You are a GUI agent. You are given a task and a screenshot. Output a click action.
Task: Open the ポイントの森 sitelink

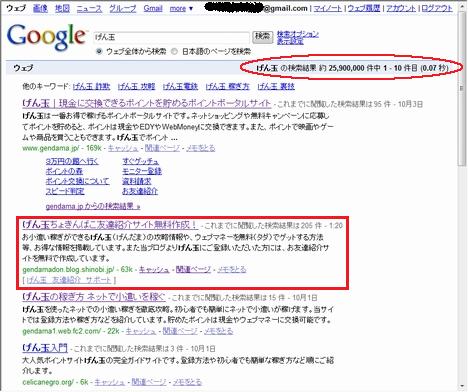[x=64, y=171]
